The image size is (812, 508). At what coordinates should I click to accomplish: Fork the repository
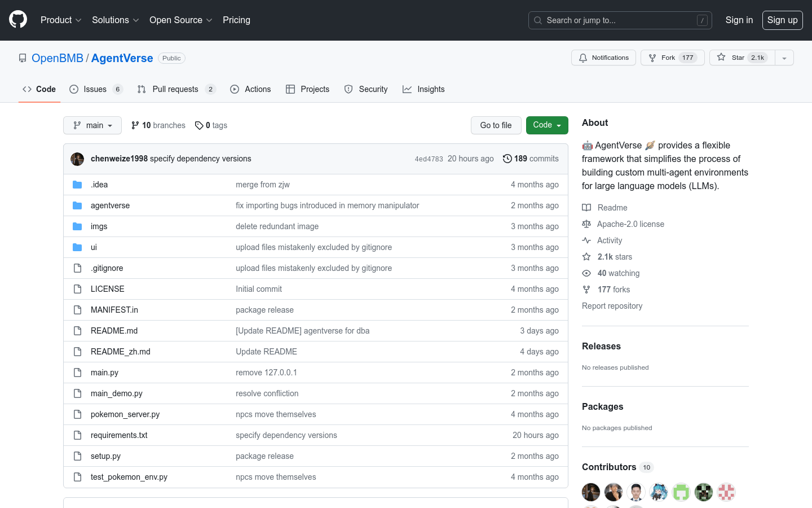point(672,58)
